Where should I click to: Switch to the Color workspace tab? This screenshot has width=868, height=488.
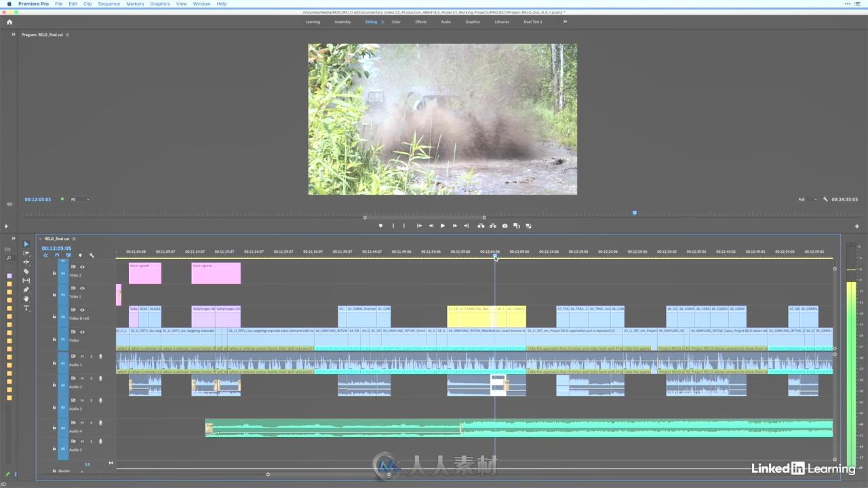[x=396, y=22]
